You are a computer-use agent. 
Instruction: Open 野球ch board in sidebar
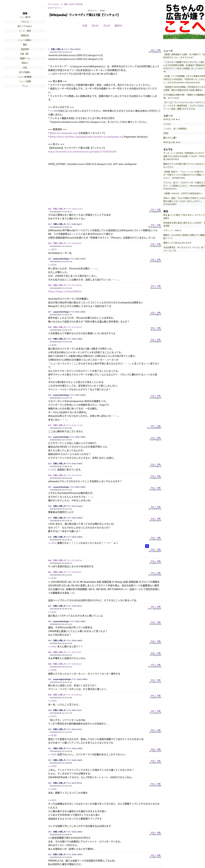pos(25,63)
